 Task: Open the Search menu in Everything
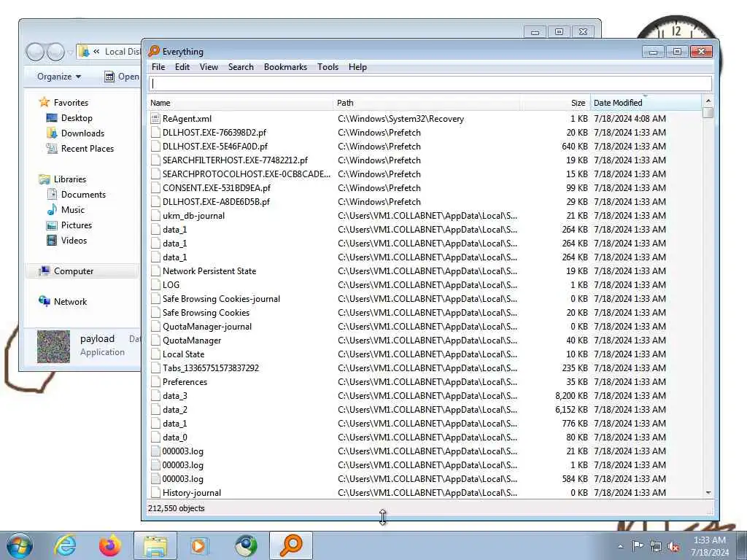(241, 67)
